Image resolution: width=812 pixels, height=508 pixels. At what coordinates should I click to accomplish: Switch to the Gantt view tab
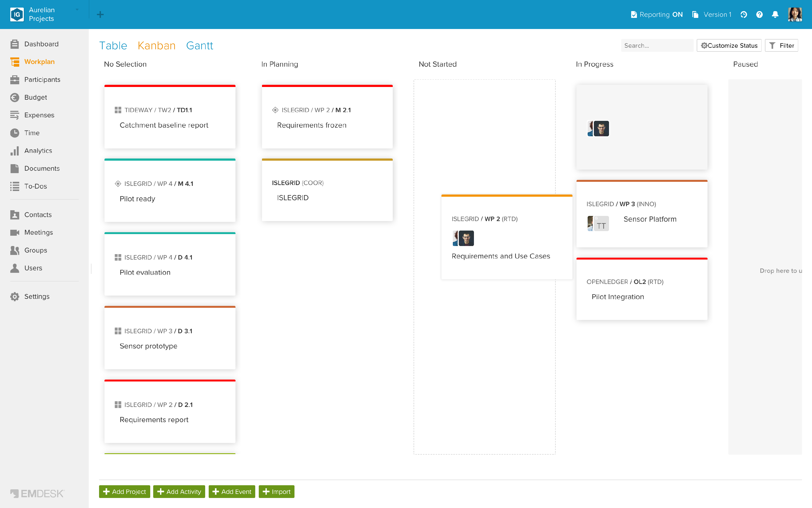pyautogui.click(x=199, y=45)
